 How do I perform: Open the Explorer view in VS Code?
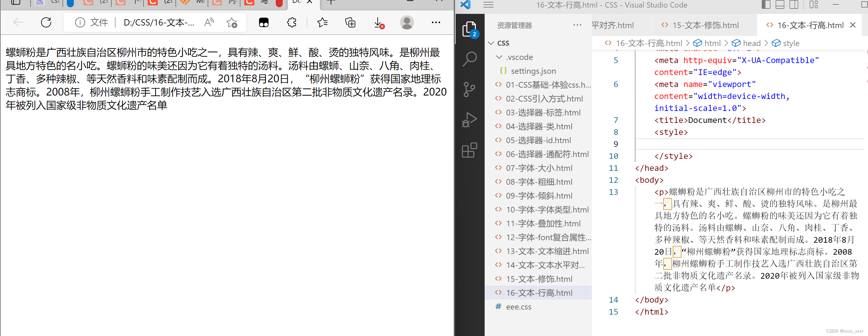click(x=469, y=29)
